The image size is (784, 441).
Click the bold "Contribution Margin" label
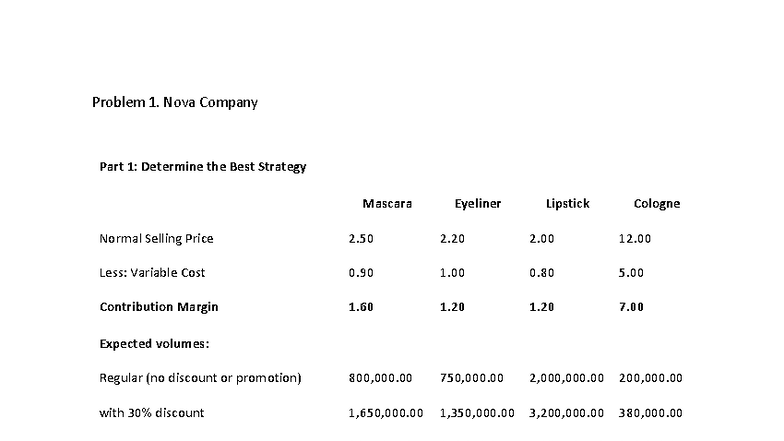tap(158, 307)
